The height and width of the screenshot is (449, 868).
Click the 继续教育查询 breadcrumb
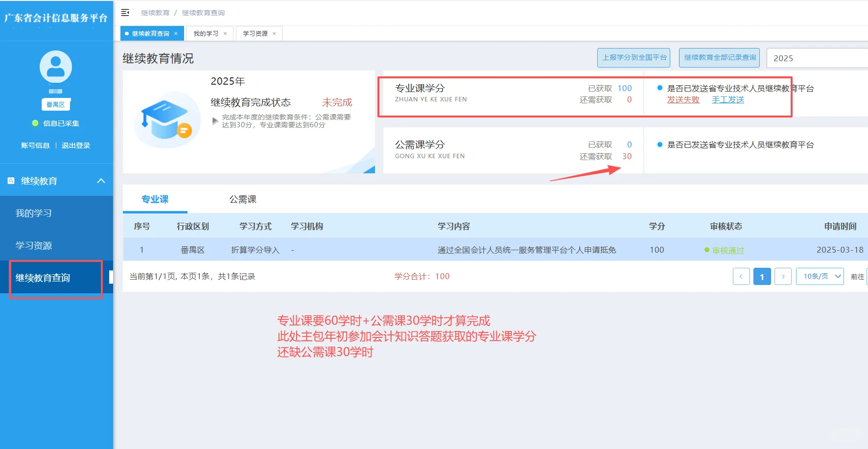point(203,13)
